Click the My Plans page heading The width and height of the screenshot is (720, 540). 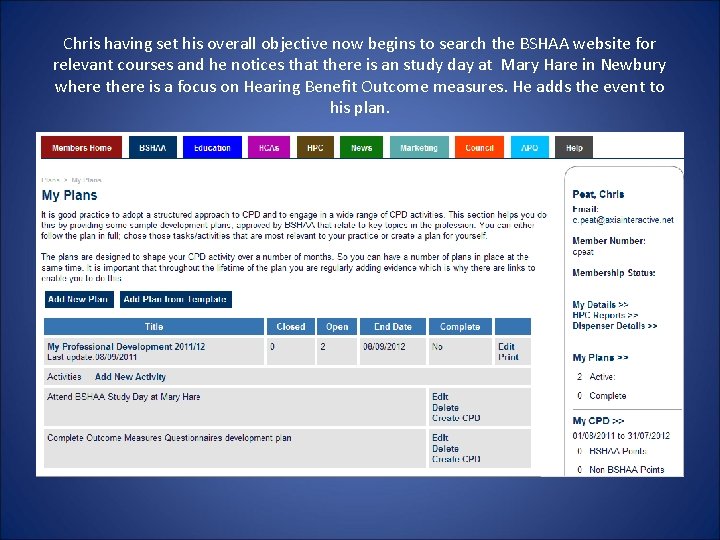tap(69, 195)
